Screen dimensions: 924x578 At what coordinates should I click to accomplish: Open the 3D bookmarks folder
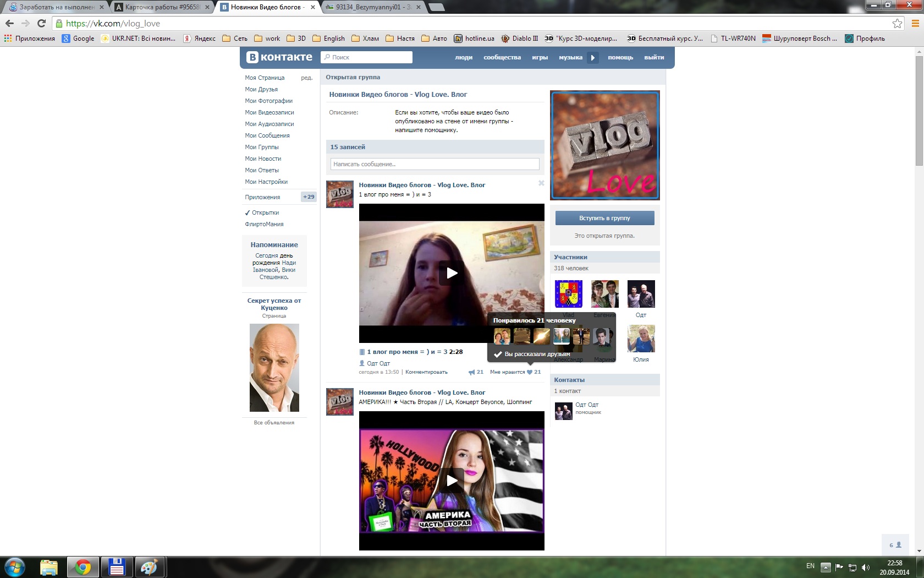(296, 39)
